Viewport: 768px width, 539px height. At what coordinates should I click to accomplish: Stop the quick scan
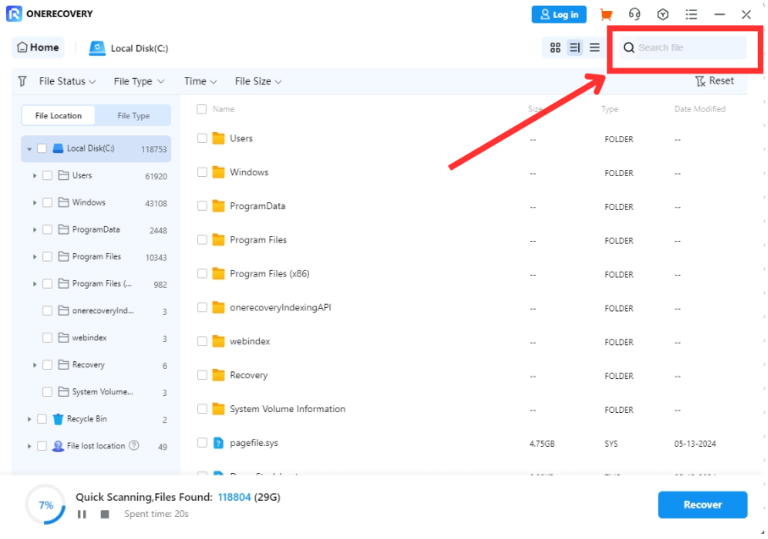point(105,514)
